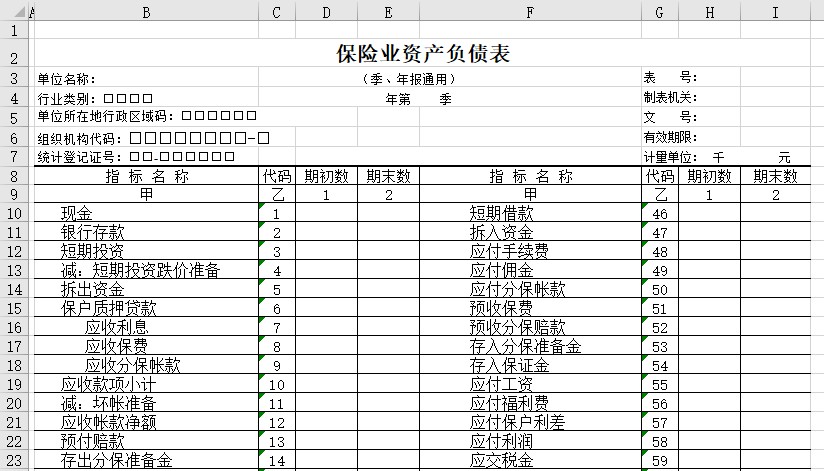Click the Select All corner button
824x471 pixels.
tap(13, 12)
